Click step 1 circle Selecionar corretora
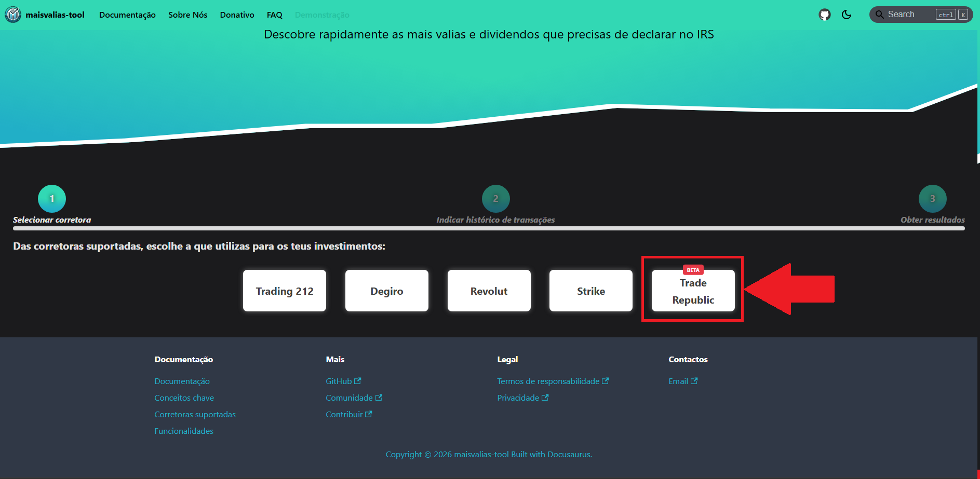 click(x=52, y=199)
